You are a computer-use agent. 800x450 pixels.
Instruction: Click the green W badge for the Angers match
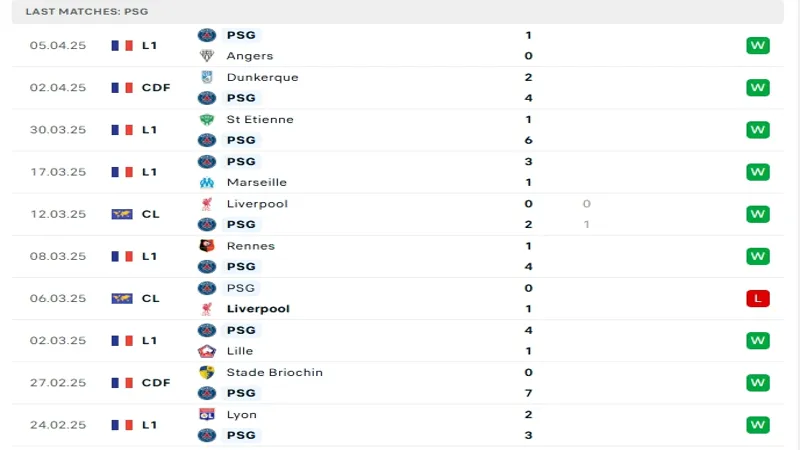[758, 45]
